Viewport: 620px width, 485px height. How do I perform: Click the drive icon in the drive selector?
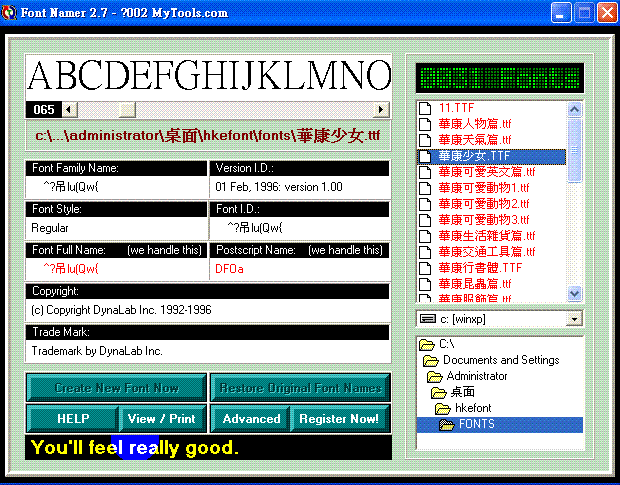tap(428, 319)
